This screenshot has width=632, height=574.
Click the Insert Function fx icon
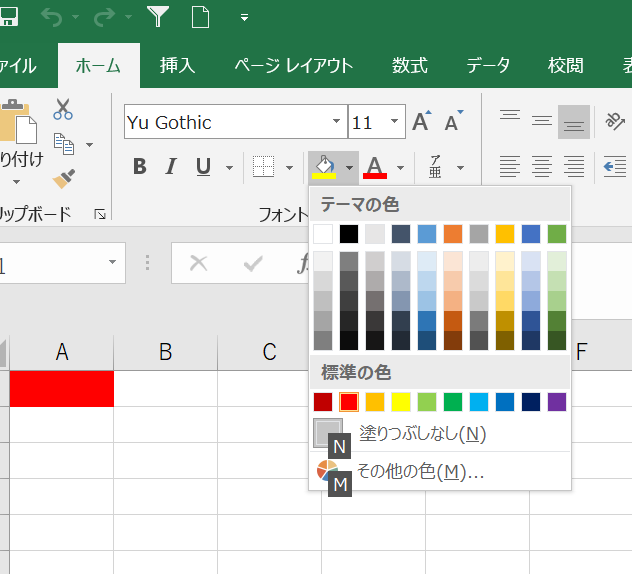click(303, 264)
